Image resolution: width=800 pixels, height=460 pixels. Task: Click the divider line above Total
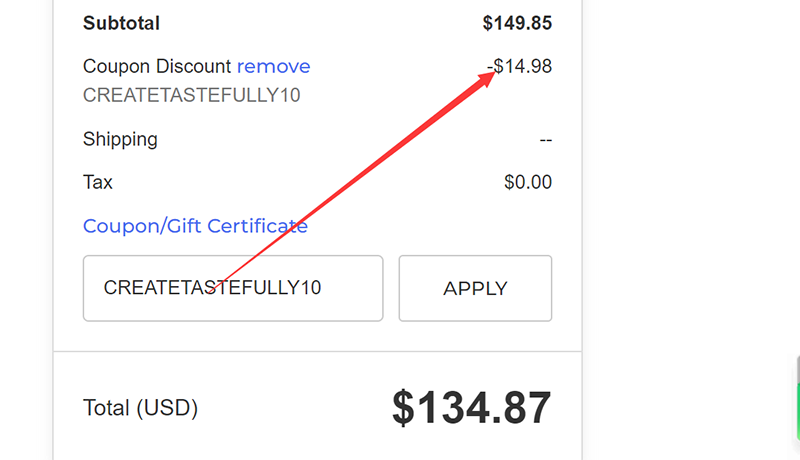click(317, 352)
